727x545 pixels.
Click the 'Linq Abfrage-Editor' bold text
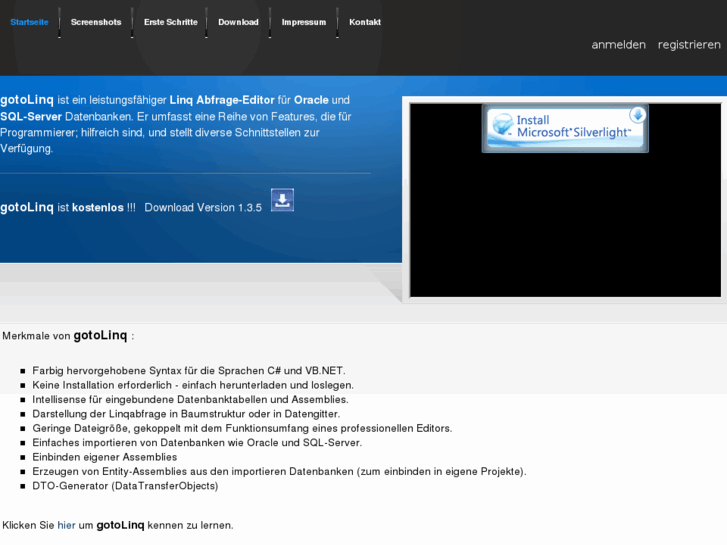point(222,100)
